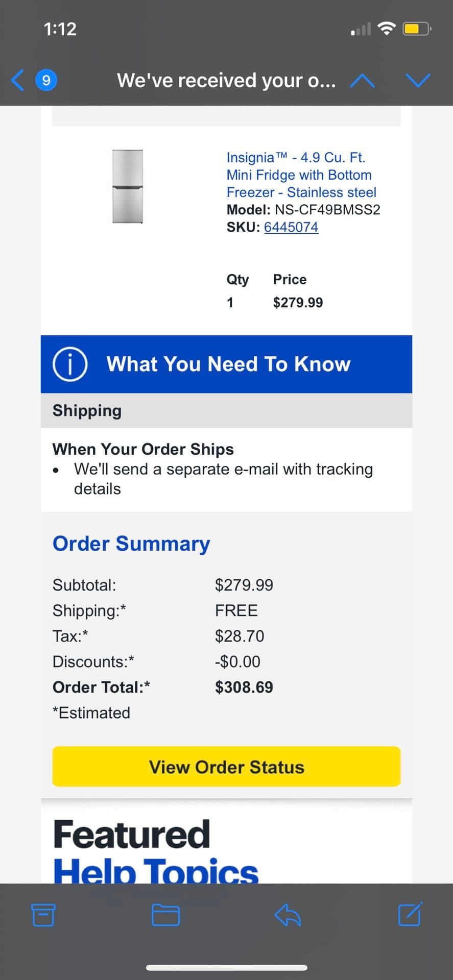Tap the Wi-Fi status icon
453x980 pixels.
387,29
